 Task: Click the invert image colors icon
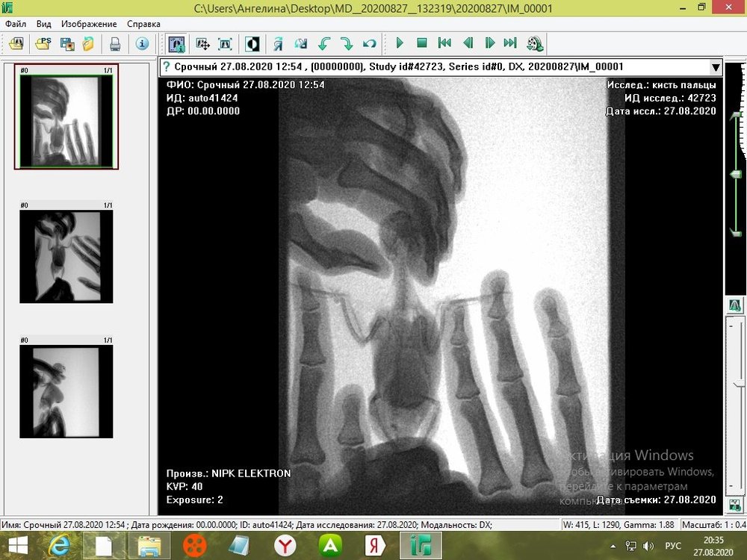pyautogui.click(x=252, y=44)
